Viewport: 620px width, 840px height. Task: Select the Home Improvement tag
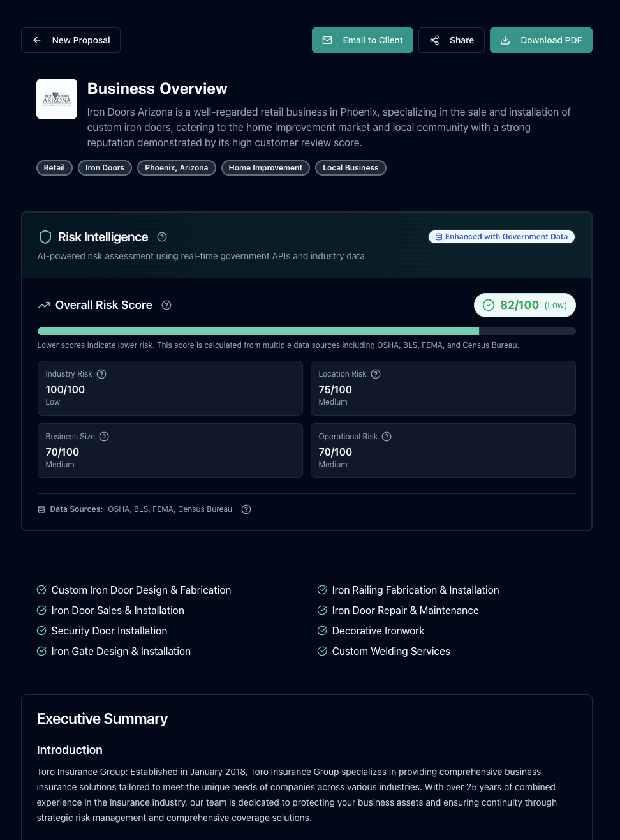click(x=265, y=167)
